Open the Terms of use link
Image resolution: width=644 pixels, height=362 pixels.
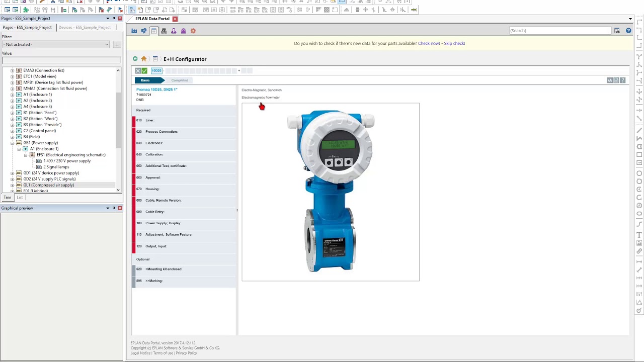(x=163, y=353)
